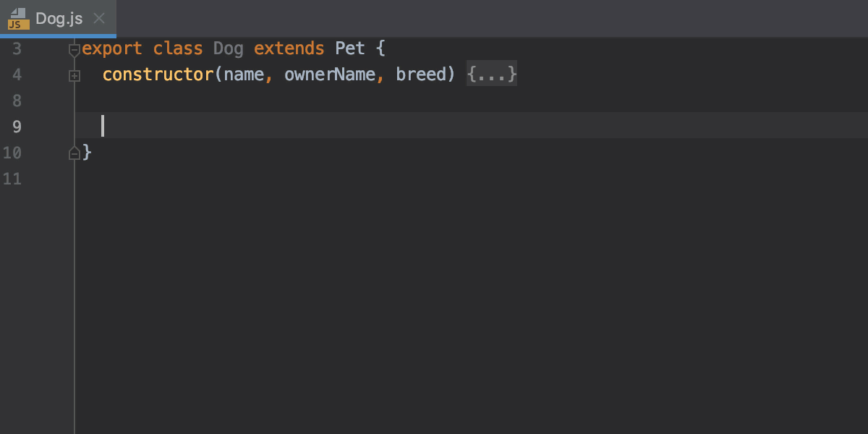Click line number 9 in the gutter
Screen dimensions: 868x434
point(16,127)
